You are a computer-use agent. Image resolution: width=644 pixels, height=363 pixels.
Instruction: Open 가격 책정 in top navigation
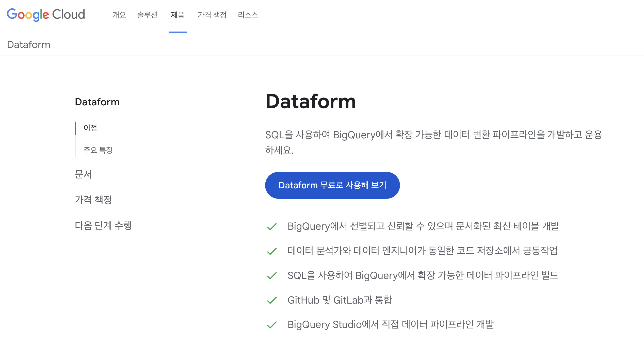[212, 15]
